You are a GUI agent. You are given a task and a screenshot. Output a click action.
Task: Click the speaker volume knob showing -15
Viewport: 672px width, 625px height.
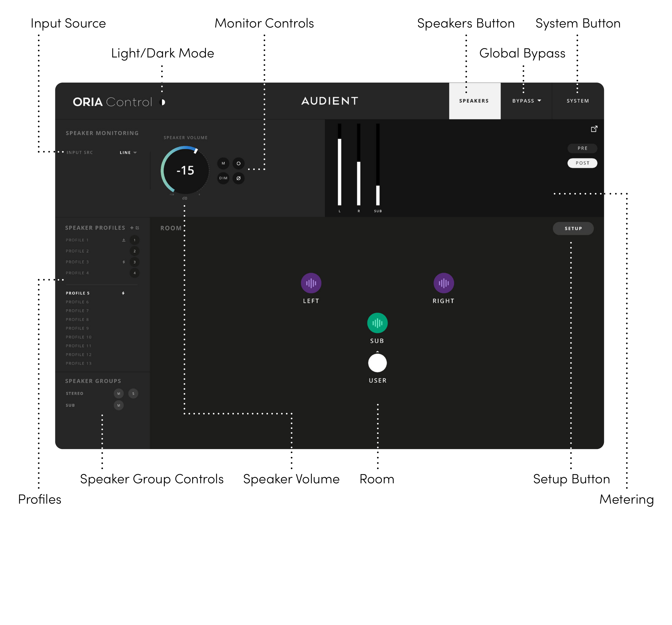tap(185, 170)
